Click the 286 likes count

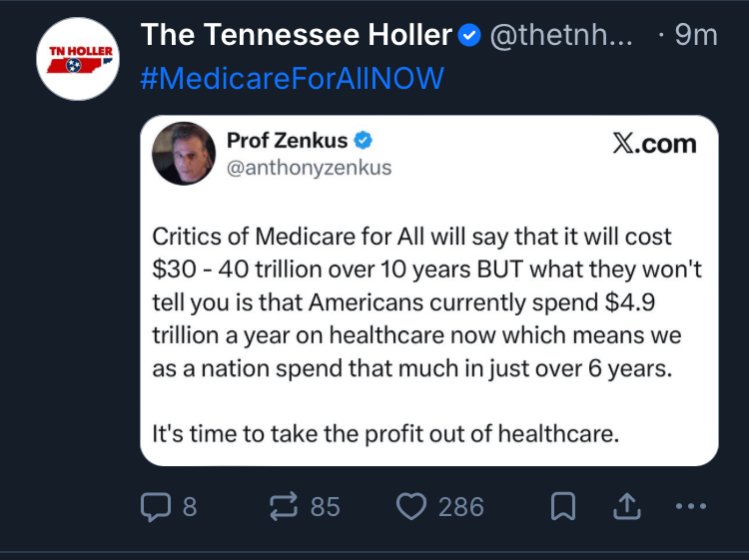click(460, 508)
